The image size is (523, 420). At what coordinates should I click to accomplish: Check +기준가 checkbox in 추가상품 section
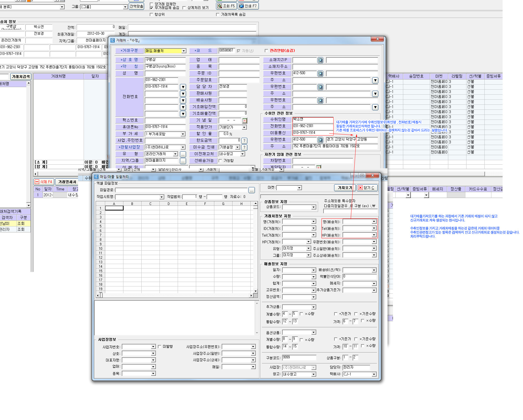click(336, 314)
